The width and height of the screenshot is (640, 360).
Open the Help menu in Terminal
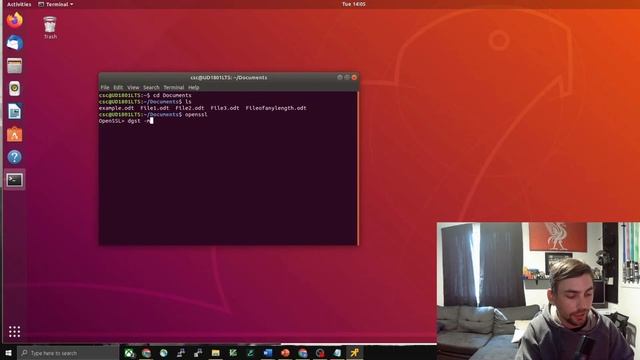[193, 87]
